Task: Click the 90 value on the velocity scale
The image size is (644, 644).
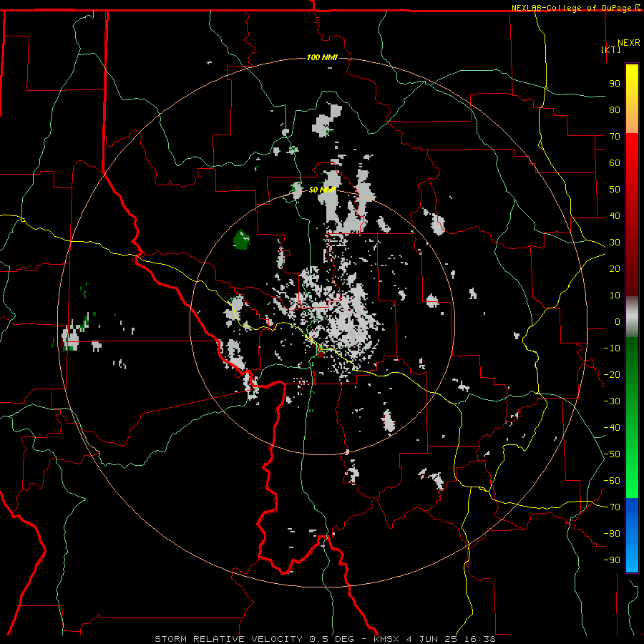Action: 615,84
